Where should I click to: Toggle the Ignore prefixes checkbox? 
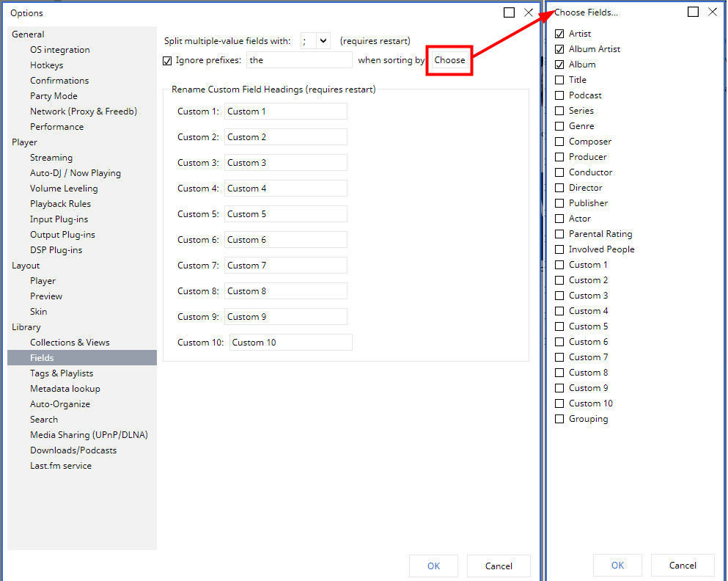[x=168, y=60]
